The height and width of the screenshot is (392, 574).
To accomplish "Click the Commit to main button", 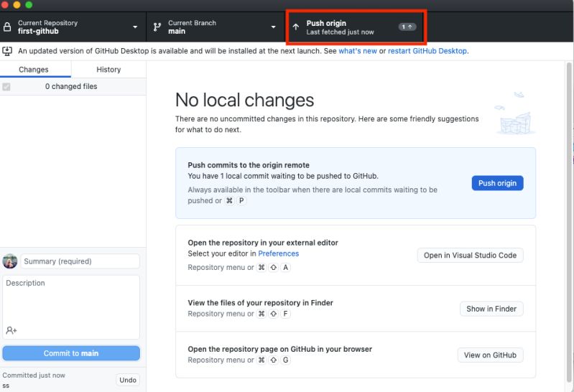I will [x=71, y=353].
